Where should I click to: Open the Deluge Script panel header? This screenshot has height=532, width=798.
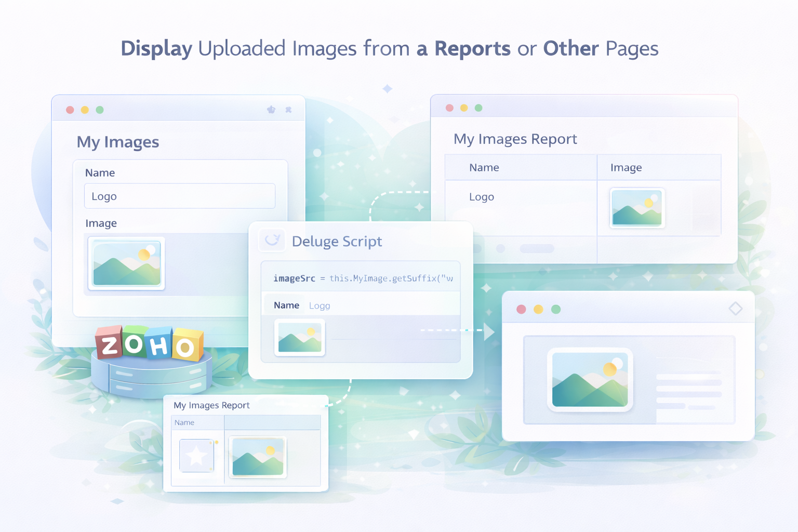tap(337, 241)
